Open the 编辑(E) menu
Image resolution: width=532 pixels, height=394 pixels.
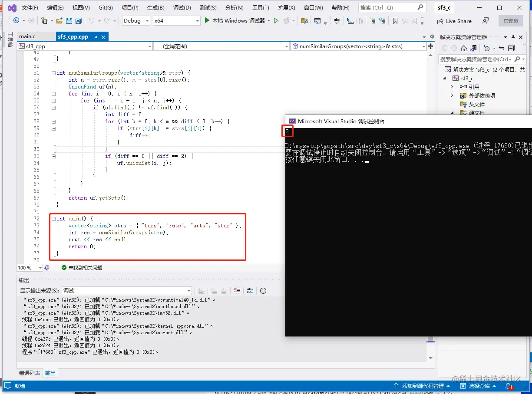point(55,8)
